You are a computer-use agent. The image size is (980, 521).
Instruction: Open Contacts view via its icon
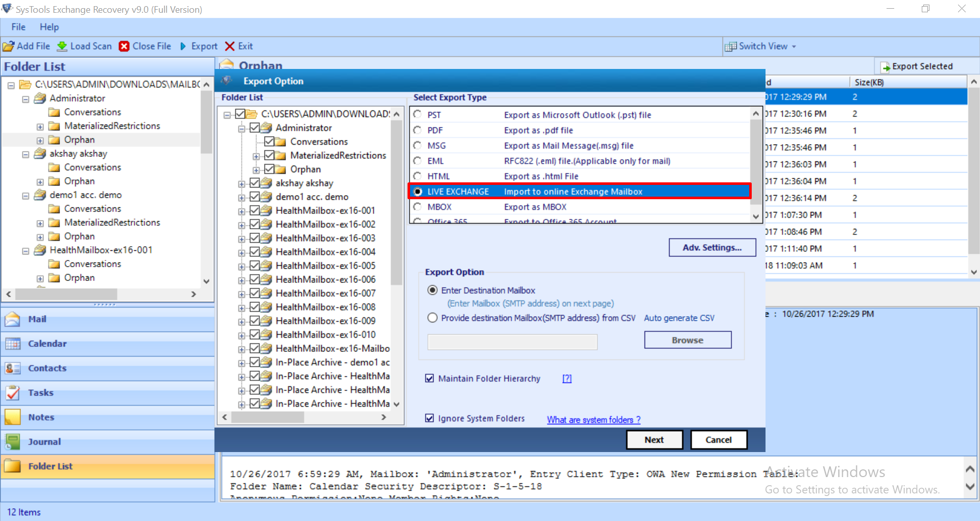click(13, 368)
